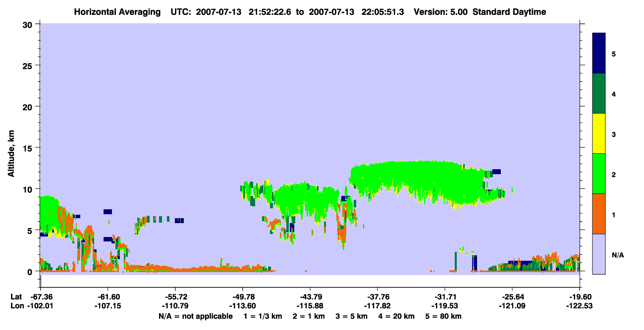Image resolution: width=644 pixels, height=330 pixels.
Task: Click the '2 = 1 km' legend text
Action: [309, 316]
